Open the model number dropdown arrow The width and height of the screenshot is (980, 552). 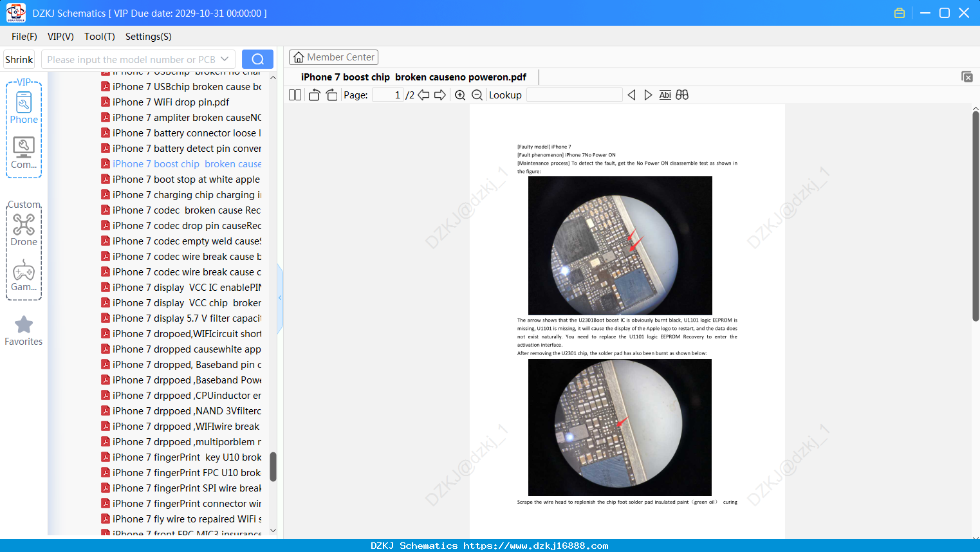pyautogui.click(x=225, y=59)
